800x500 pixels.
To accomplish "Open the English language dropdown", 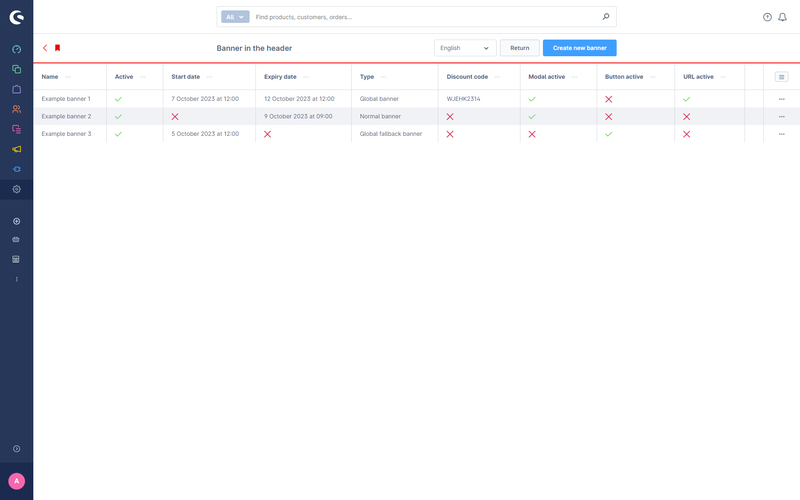I will [x=465, y=48].
